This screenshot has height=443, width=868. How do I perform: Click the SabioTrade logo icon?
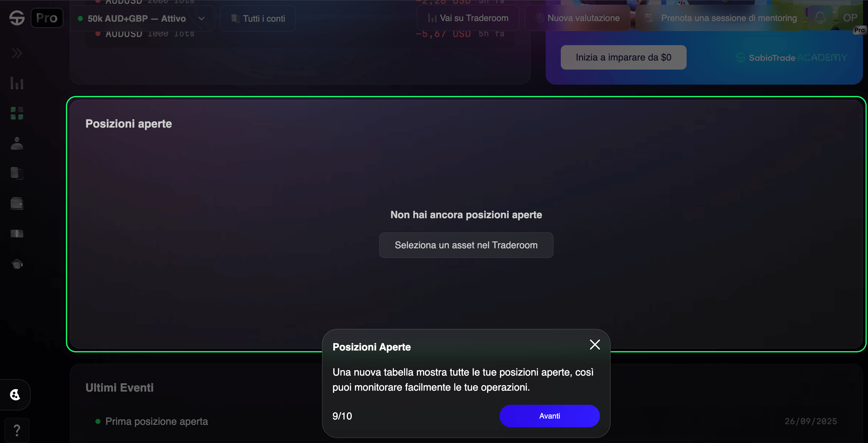[x=17, y=18]
